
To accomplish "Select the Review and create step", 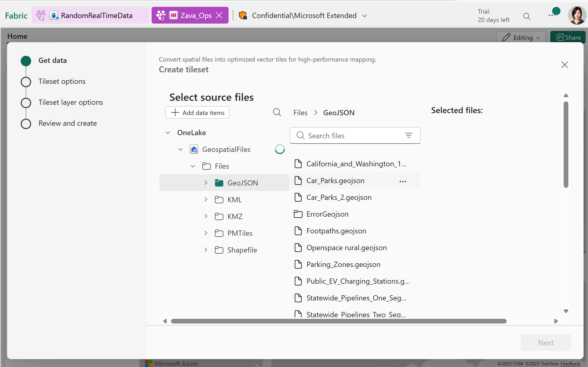I will point(67,123).
